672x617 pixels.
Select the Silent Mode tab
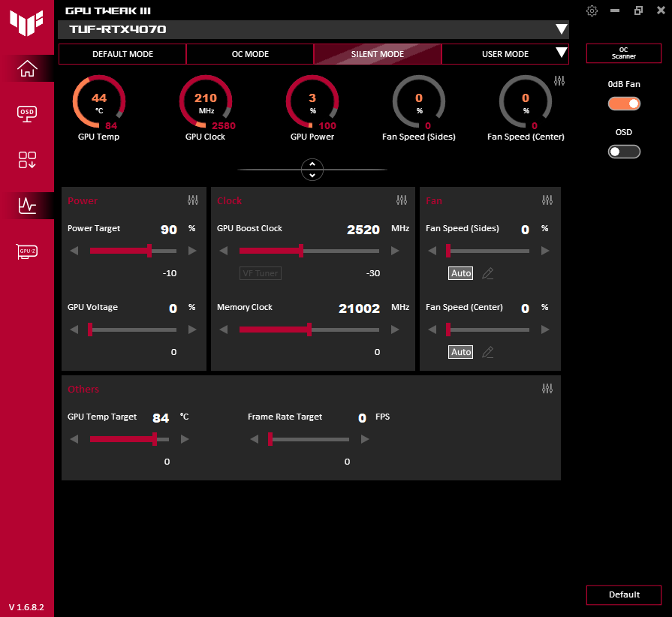coord(378,54)
